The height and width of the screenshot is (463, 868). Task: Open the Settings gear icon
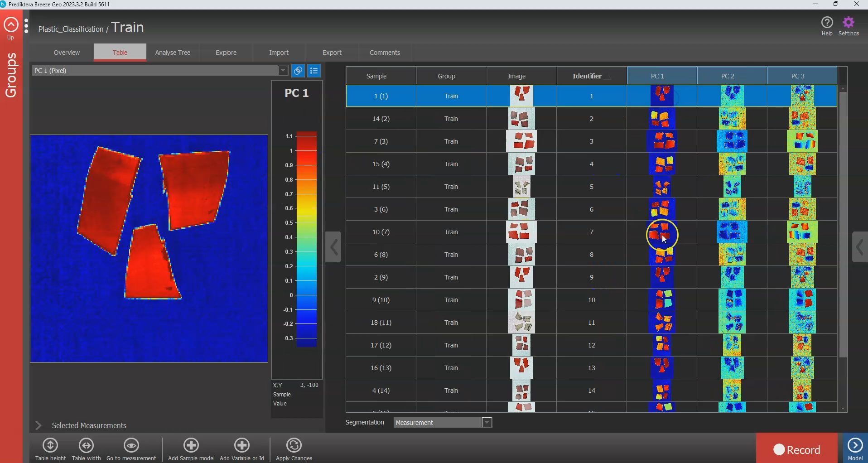[849, 23]
